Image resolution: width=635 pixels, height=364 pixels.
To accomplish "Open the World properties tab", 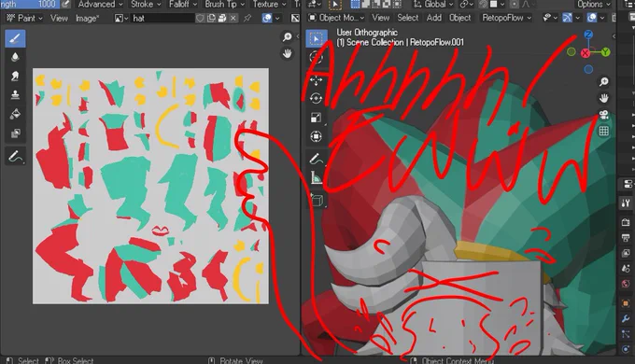I will point(626,284).
